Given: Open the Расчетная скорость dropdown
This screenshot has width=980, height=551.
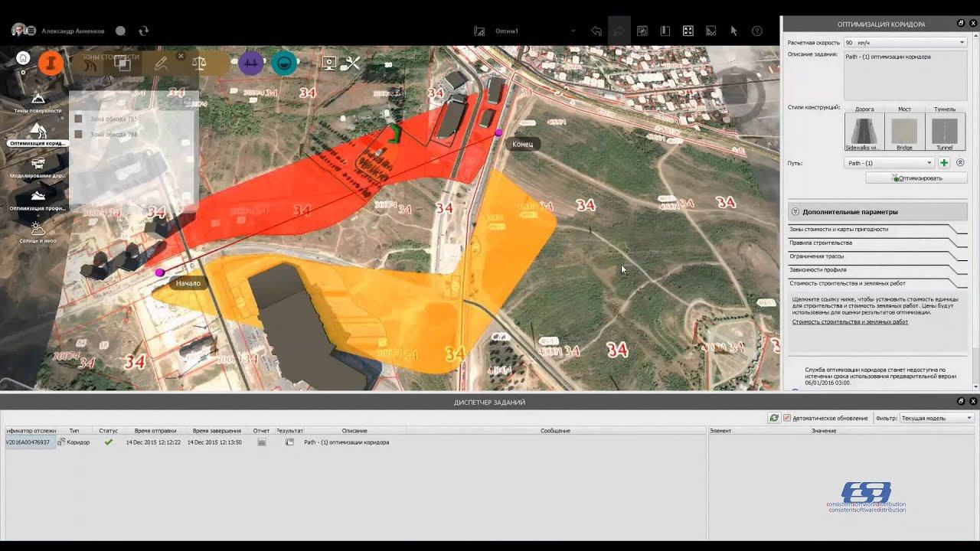Looking at the screenshot, I should 906,43.
